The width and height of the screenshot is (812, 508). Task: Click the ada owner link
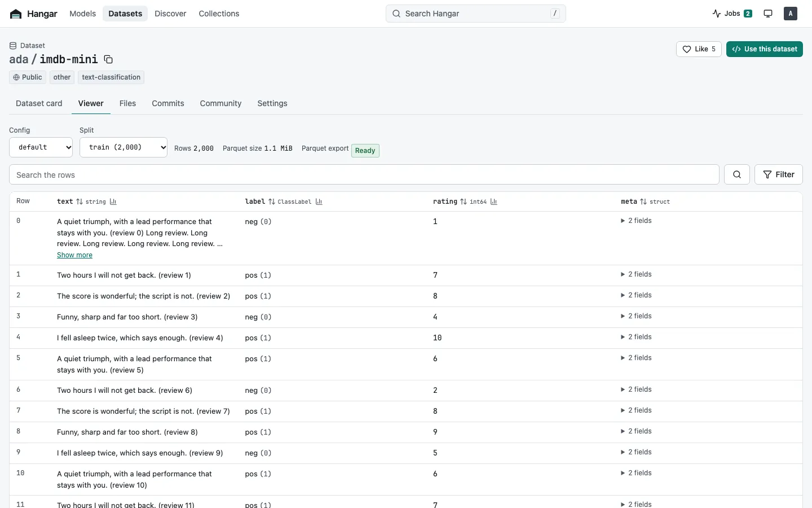(19, 59)
